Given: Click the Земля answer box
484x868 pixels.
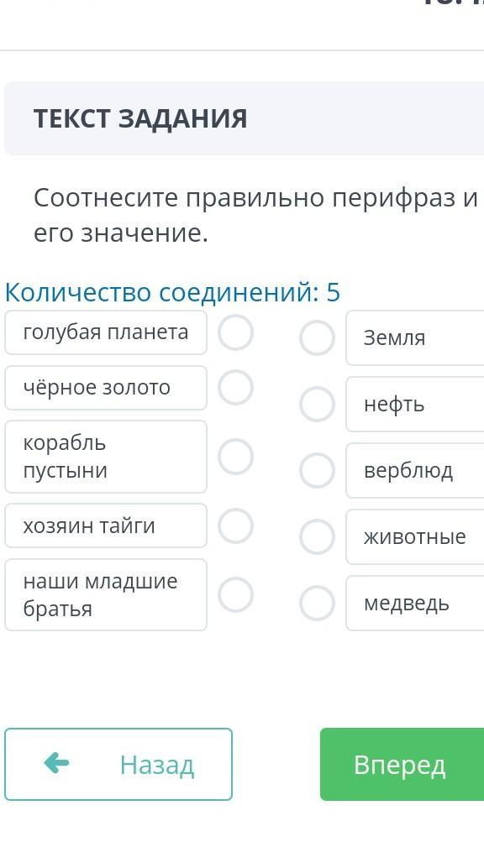Looking at the screenshot, I should tap(415, 337).
